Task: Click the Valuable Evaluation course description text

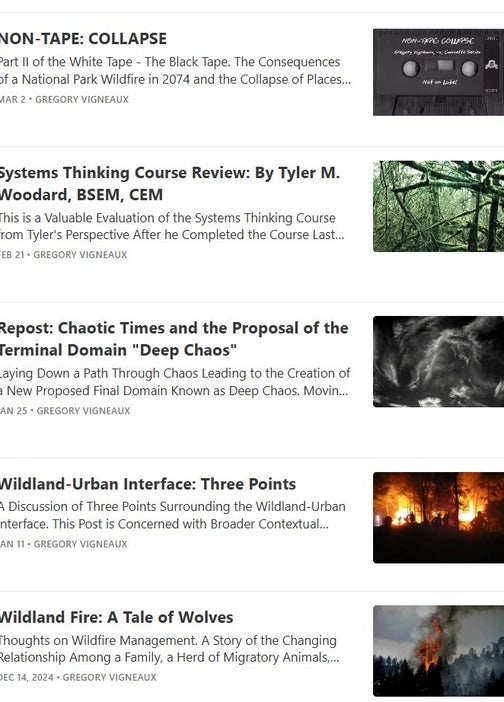Action: [172, 227]
